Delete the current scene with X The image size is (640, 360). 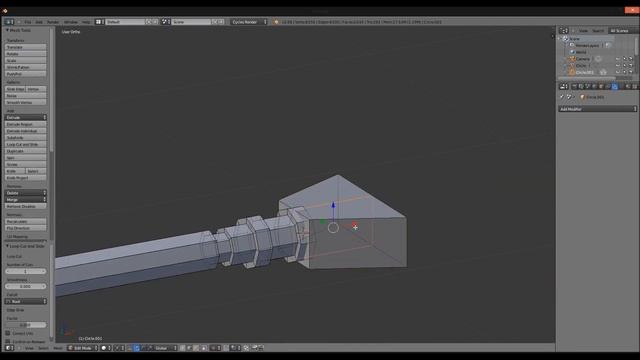point(221,22)
